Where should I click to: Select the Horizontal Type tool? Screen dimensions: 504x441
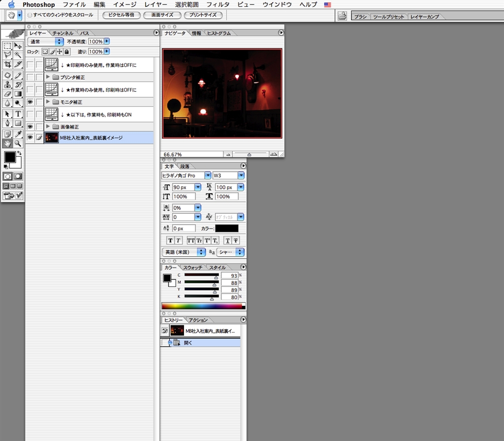tap(18, 114)
